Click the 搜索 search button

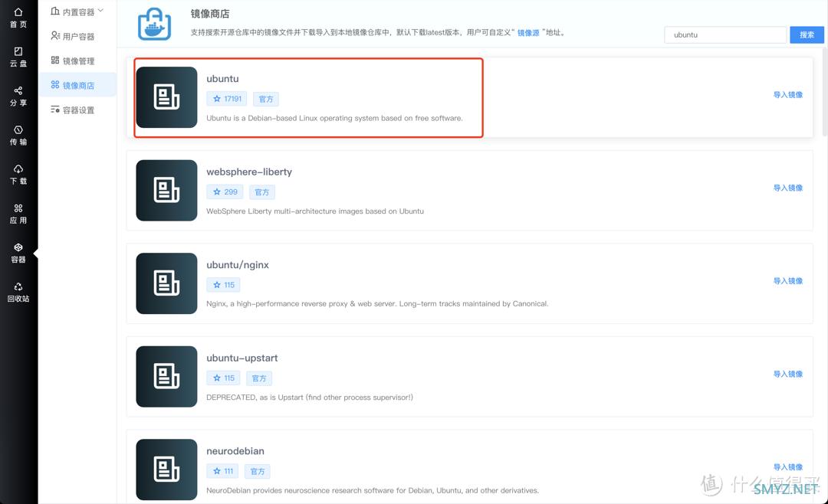pos(807,34)
